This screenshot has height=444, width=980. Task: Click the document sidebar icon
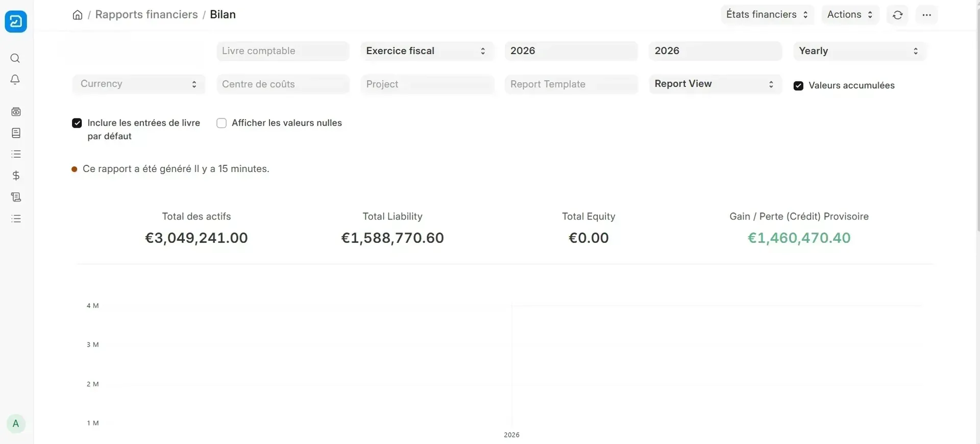pos(16,133)
